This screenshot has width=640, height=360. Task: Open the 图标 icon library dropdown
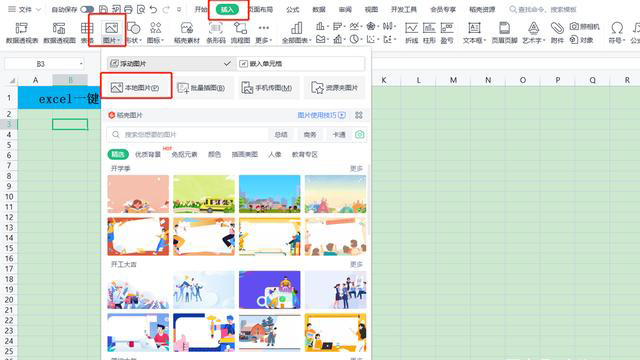[x=155, y=33]
